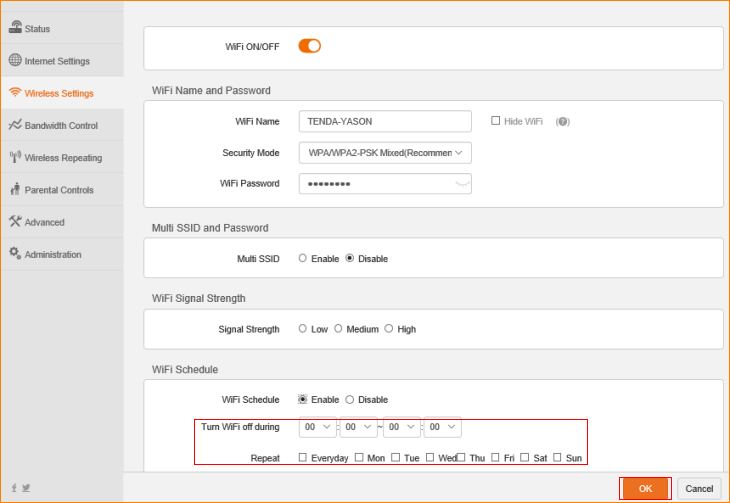Tick the Everyday repeat checkbox
The width and height of the screenshot is (730, 503).
pyautogui.click(x=303, y=457)
